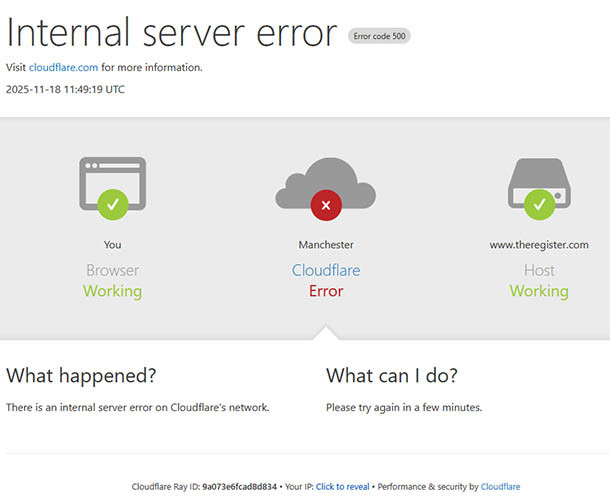Click the 'Host' label
The width and height of the screenshot is (610, 504).
pos(539,270)
